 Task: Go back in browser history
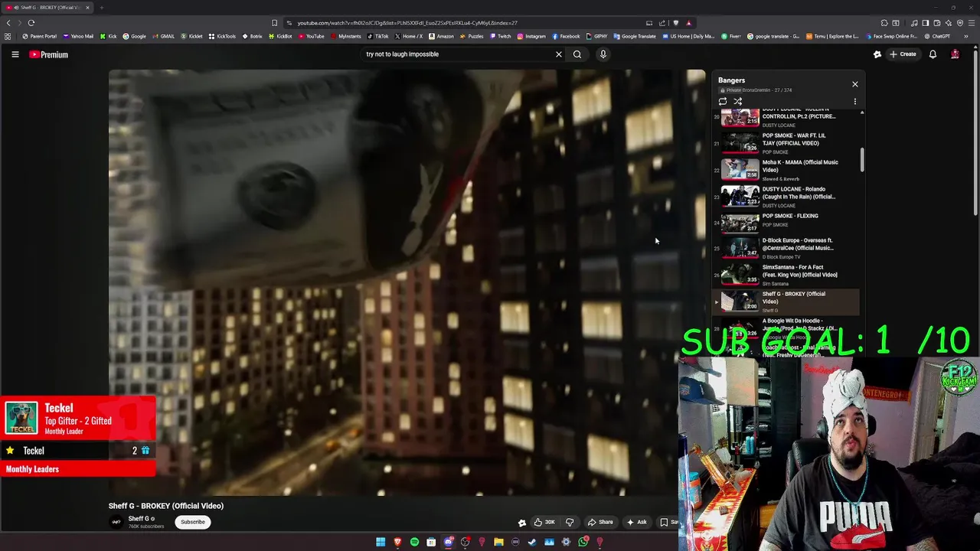(x=8, y=23)
